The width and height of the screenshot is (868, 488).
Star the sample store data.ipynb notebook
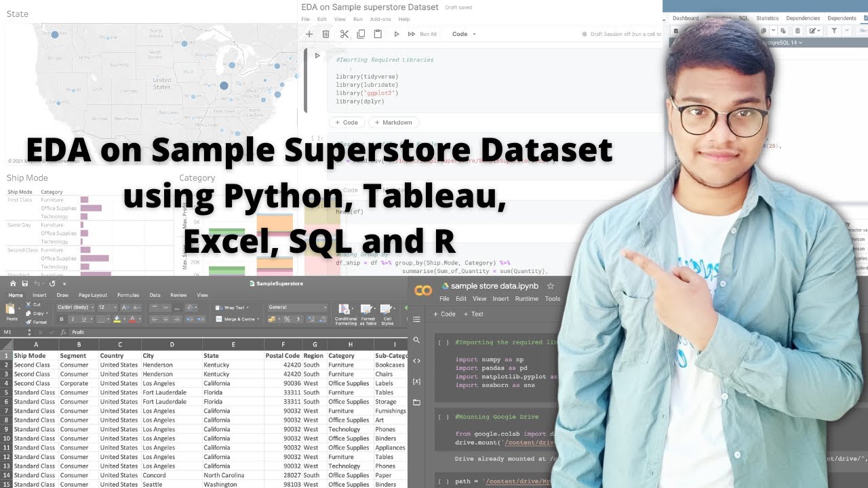pyautogui.click(x=551, y=286)
